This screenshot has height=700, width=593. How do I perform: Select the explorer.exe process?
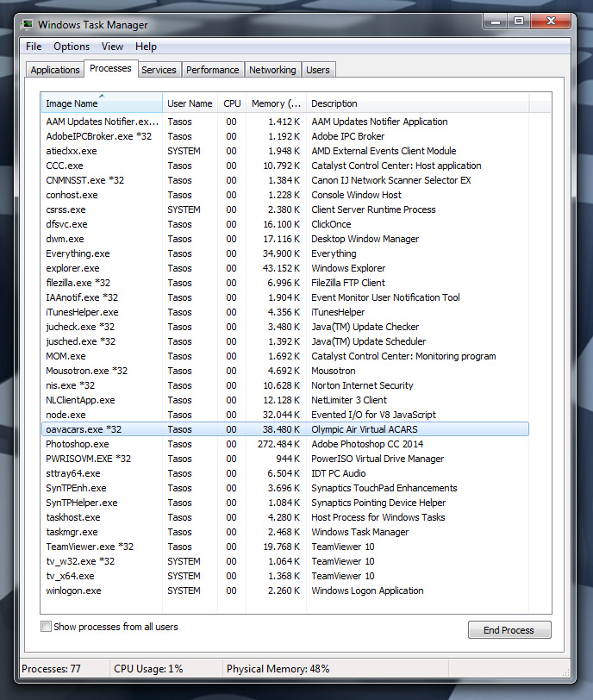pos(285,268)
